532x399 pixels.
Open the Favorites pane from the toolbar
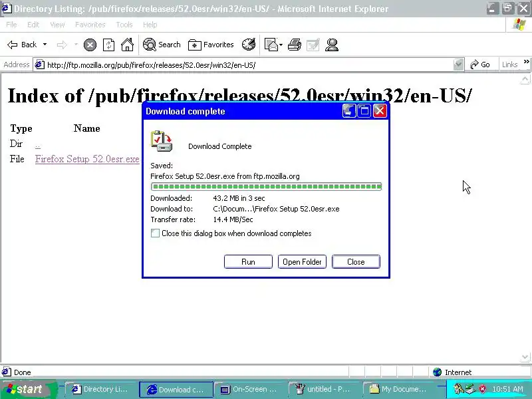pyautogui.click(x=211, y=45)
